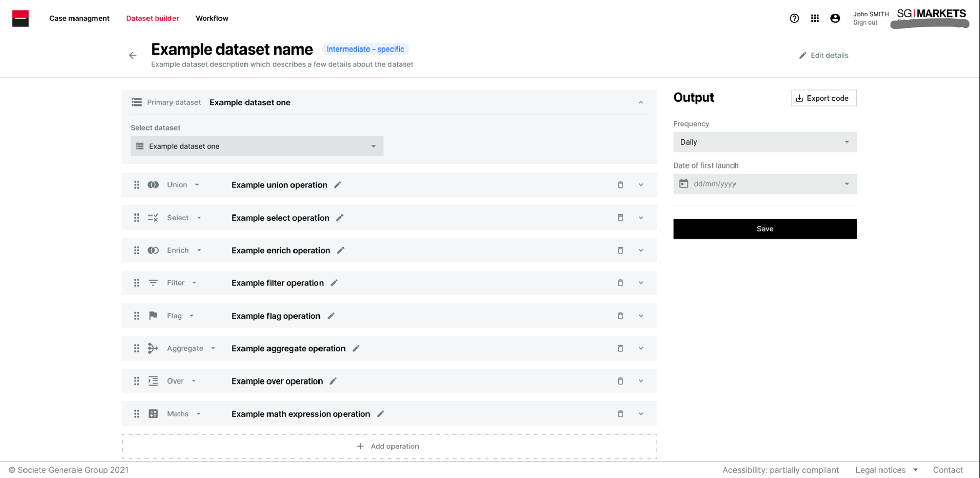The image size is (980, 478).
Task: Change Flag operation type dropdown
Action: [181, 316]
